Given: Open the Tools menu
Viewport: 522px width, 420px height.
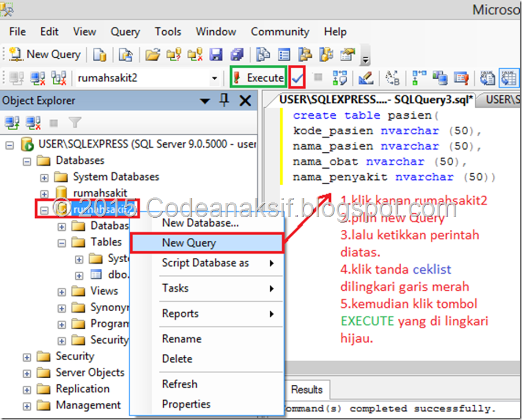Looking at the screenshot, I should (168, 32).
